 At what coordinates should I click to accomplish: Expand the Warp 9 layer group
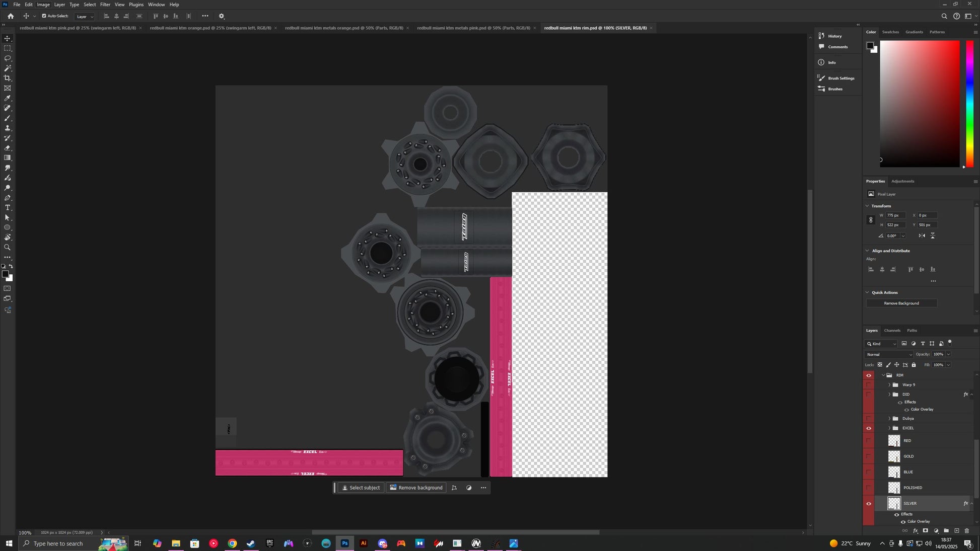pyautogui.click(x=889, y=385)
